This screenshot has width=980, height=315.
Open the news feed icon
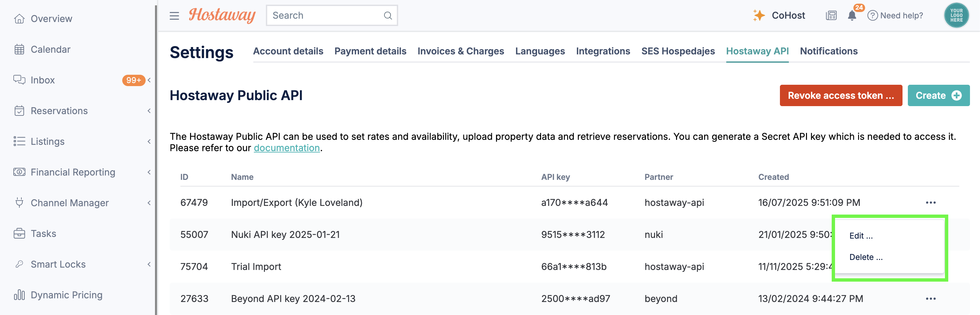click(831, 16)
